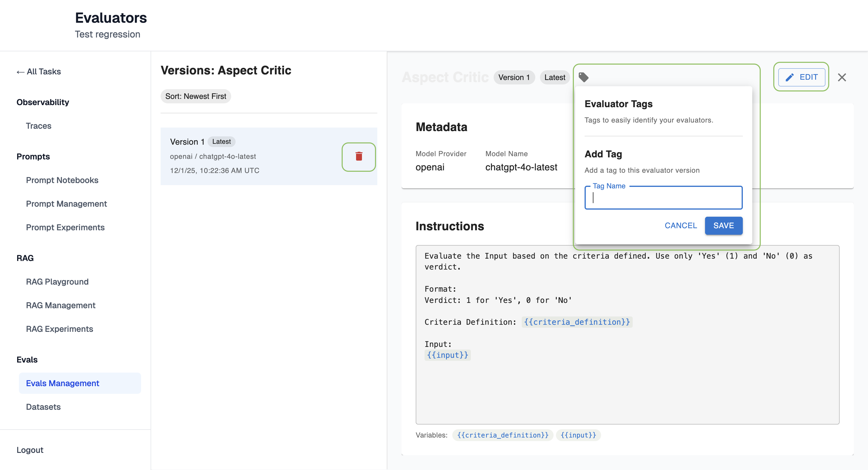868x470 pixels.
Task: Delete Version 1 with trash icon
Action: pyautogui.click(x=358, y=157)
